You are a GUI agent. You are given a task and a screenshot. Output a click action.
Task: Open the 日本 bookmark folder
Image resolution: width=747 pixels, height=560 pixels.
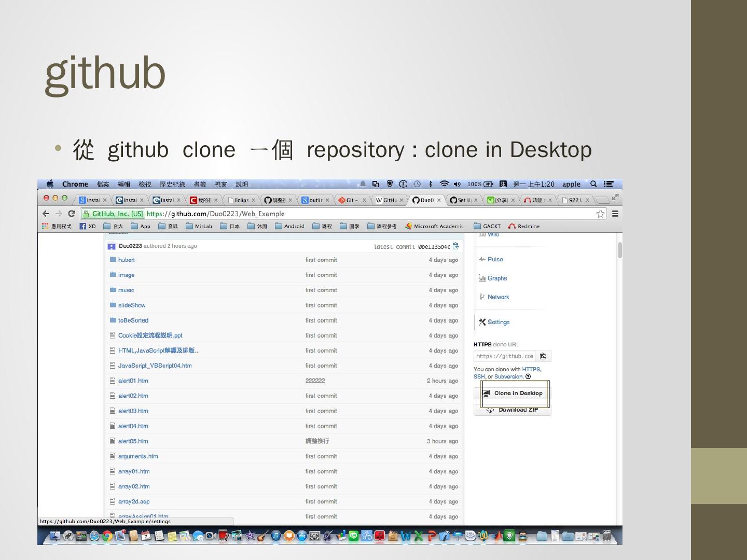click(x=230, y=226)
